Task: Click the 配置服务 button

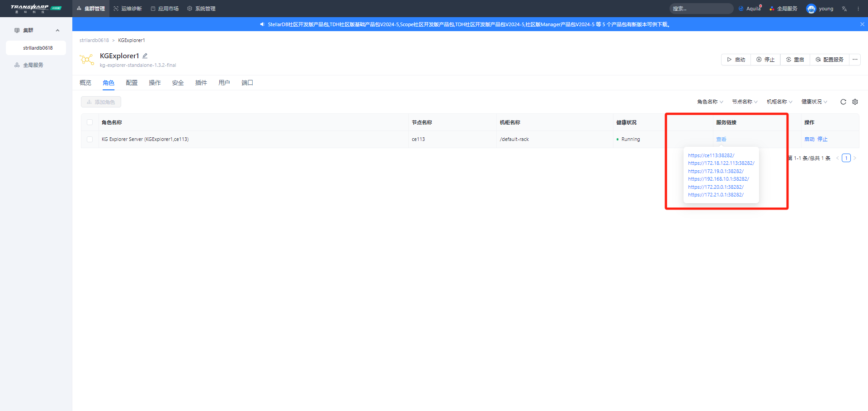Action: click(830, 60)
